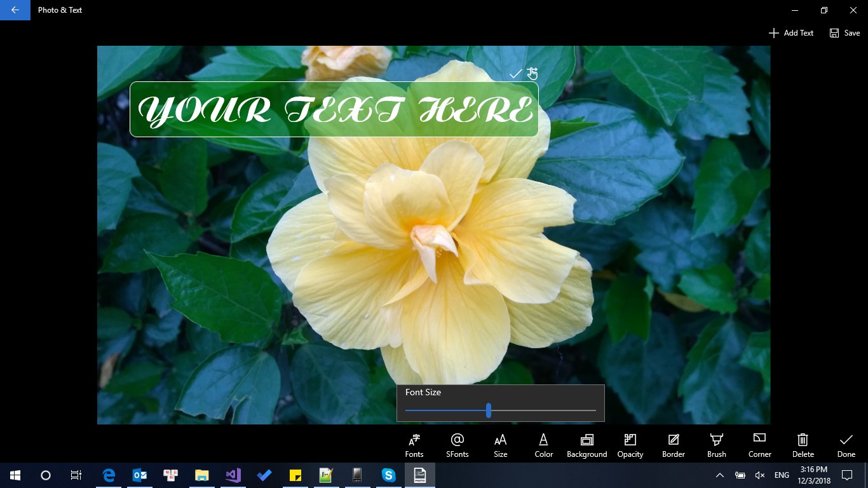The image size is (868, 488).
Task: Select the YOUR TEXT HERE text box
Action: point(334,109)
